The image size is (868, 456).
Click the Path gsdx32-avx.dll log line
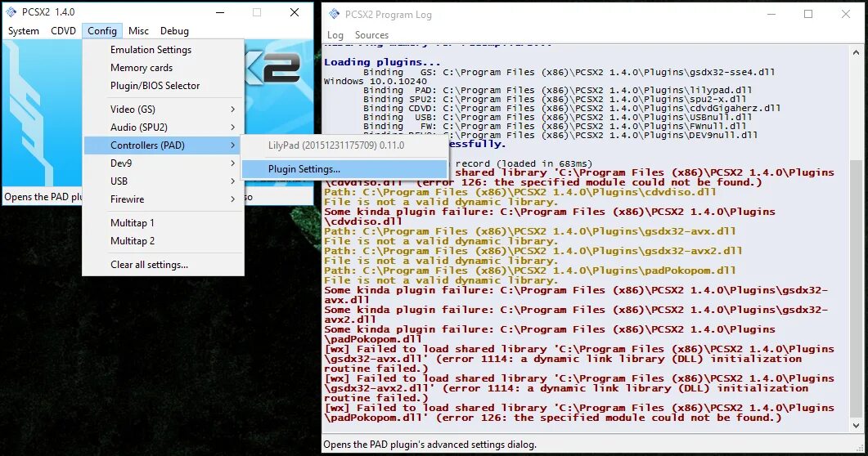(530, 231)
